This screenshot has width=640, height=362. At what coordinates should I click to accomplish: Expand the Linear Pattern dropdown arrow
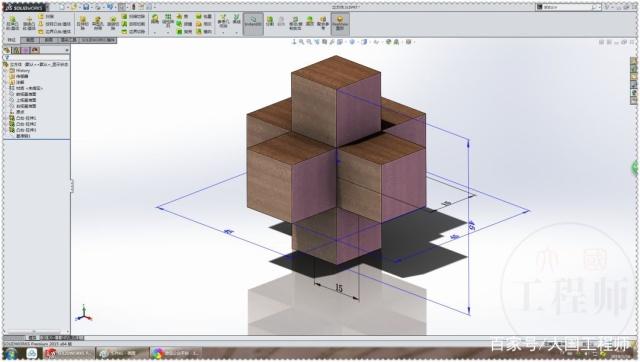(x=168, y=32)
